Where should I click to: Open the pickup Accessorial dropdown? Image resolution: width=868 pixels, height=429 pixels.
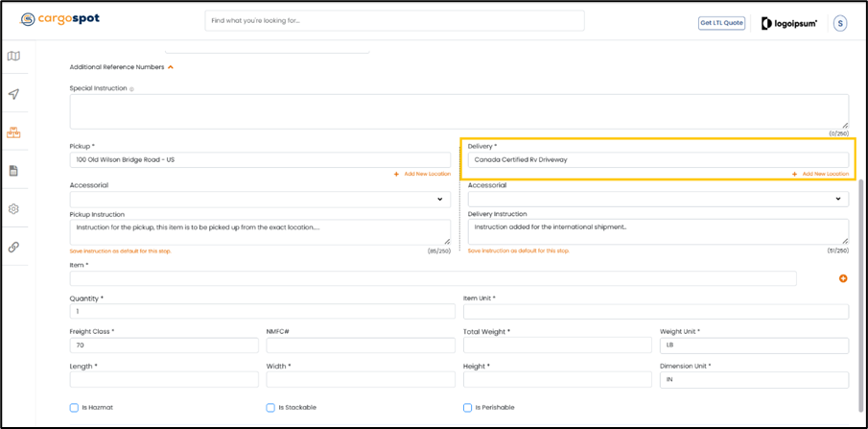(259, 200)
